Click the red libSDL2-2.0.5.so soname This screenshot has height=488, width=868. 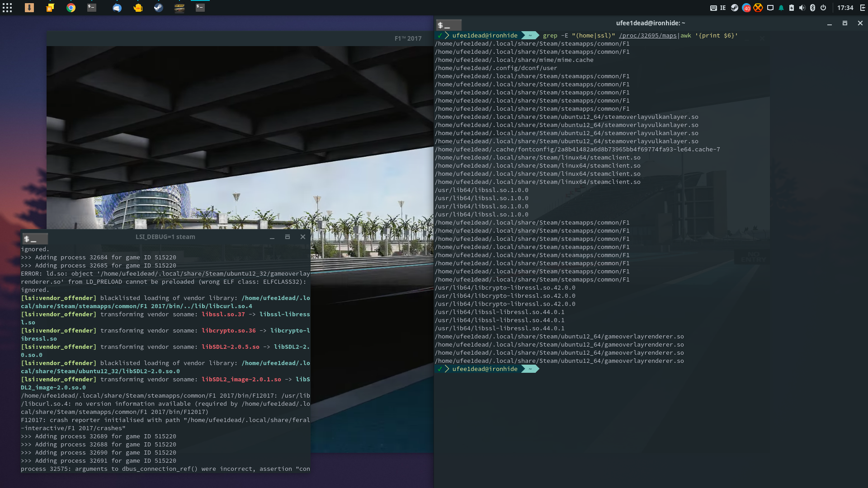click(231, 347)
